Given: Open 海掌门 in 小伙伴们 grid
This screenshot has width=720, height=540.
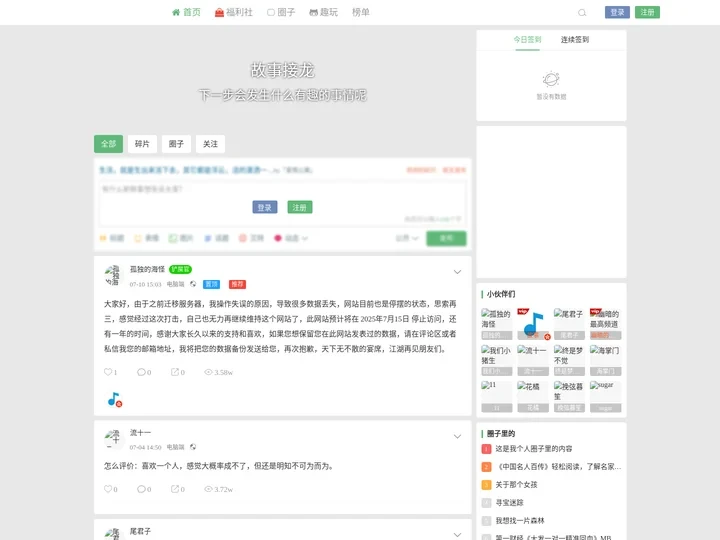Looking at the screenshot, I should 605,360.
